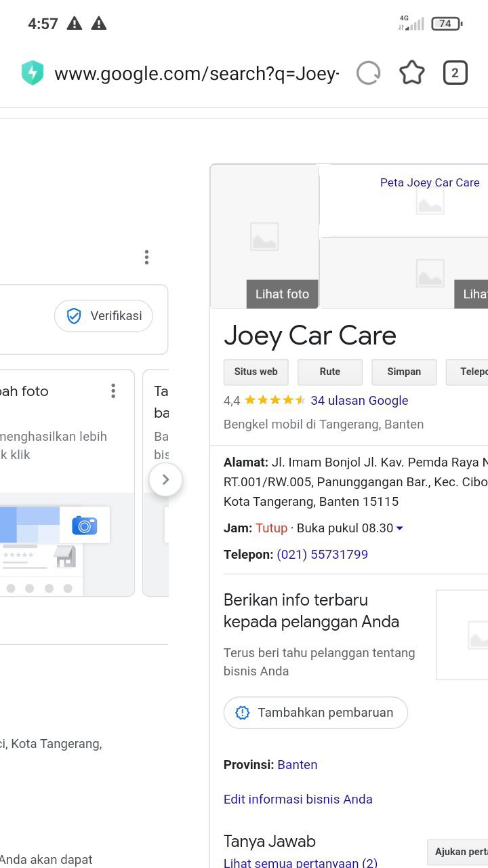Save place with Simpan button
The height and width of the screenshot is (868, 488).
[x=404, y=372]
